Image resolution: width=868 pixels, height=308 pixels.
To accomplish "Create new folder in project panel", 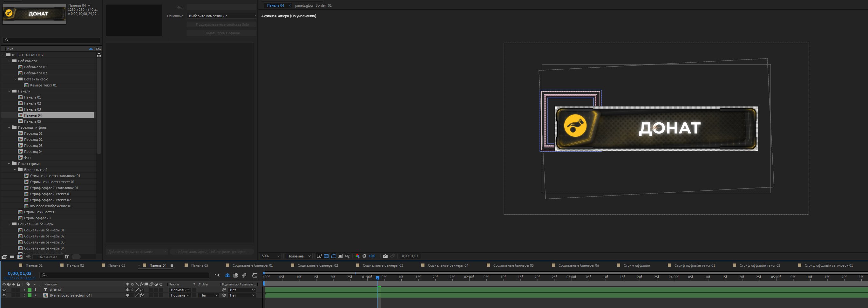I will (x=12, y=257).
